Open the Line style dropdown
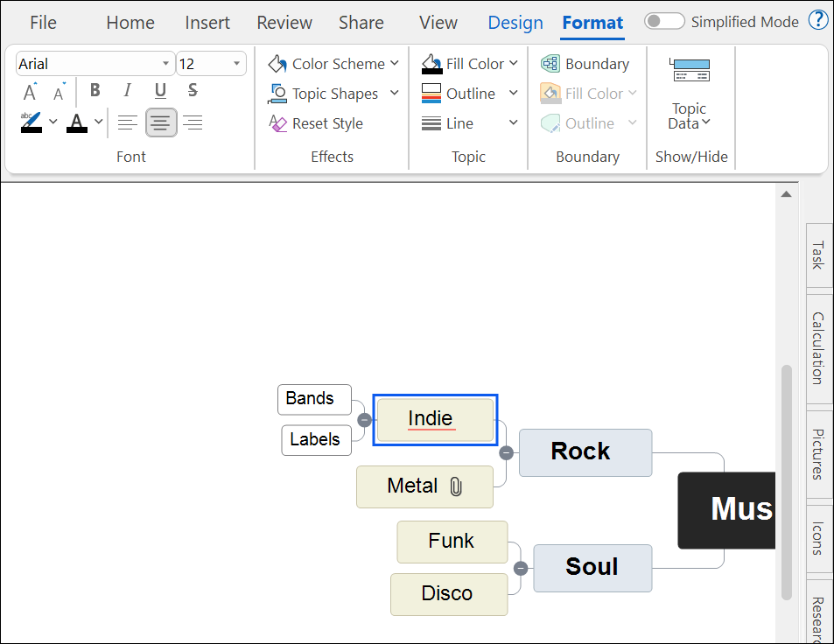This screenshot has height=644, width=834. pos(513,123)
